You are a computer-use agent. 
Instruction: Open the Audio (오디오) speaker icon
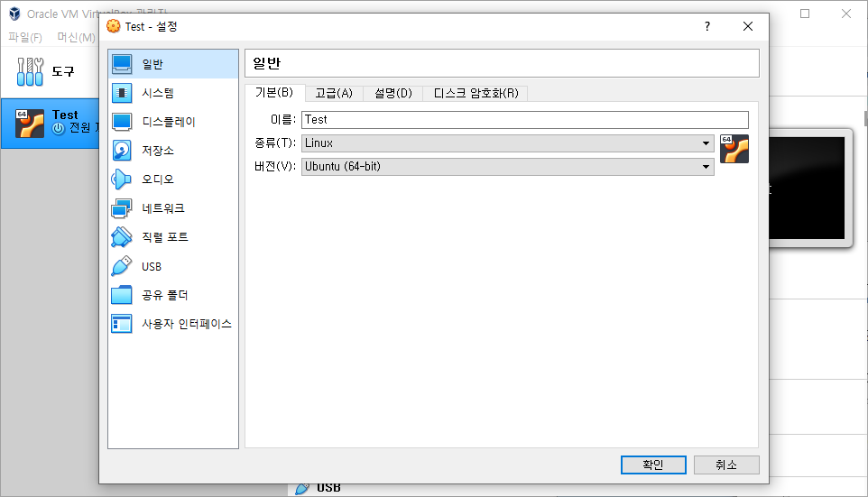point(122,179)
